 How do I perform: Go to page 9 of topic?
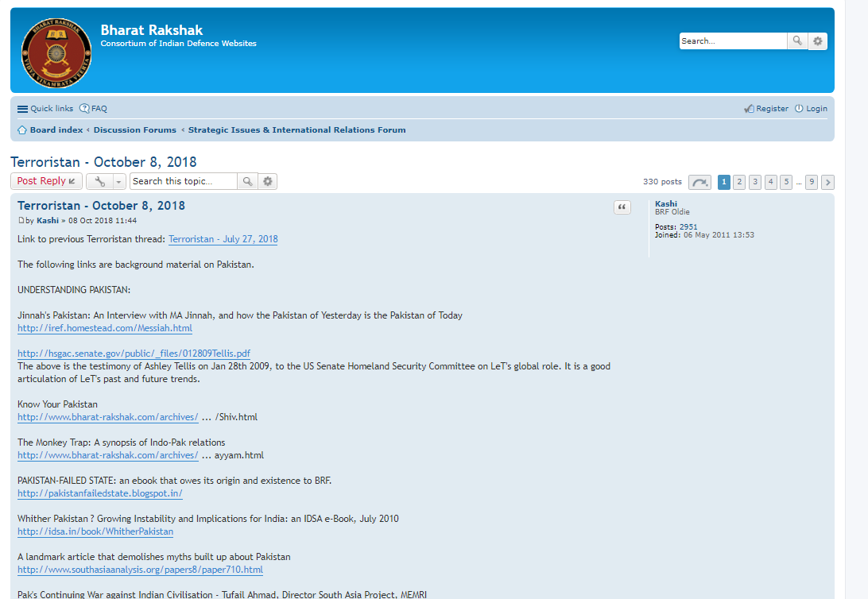tap(812, 182)
